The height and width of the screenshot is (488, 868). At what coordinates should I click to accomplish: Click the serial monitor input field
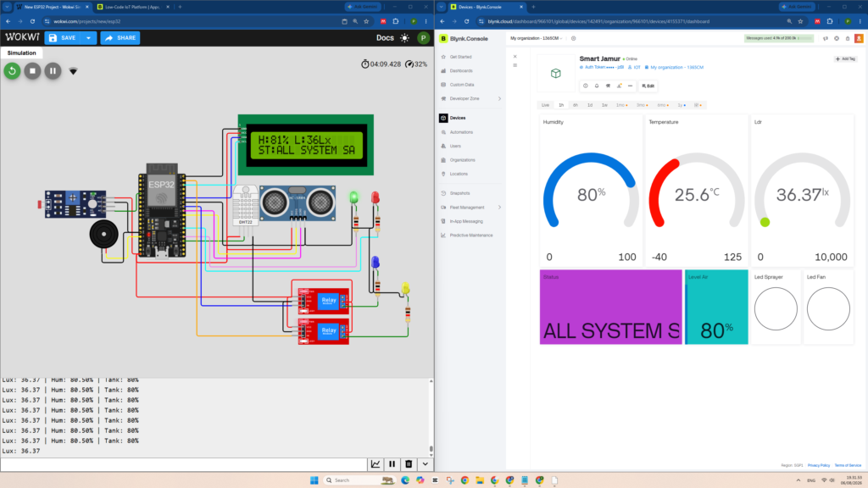(x=183, y=464)
